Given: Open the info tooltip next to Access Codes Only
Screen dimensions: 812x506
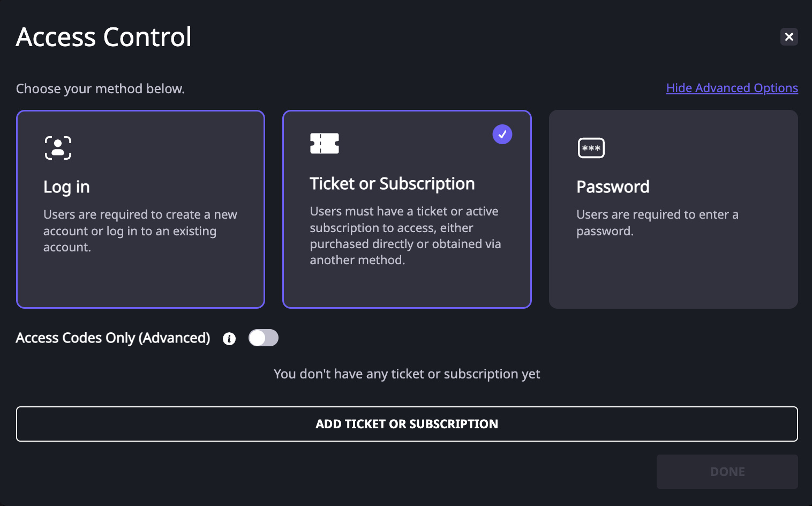Looking at the screenshot, I should (229, 339).
